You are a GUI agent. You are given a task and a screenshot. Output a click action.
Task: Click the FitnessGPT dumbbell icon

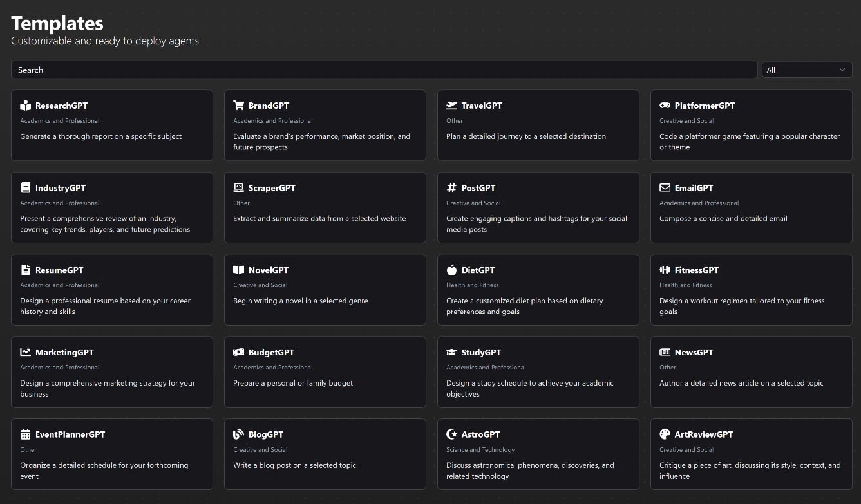[665, 270]
